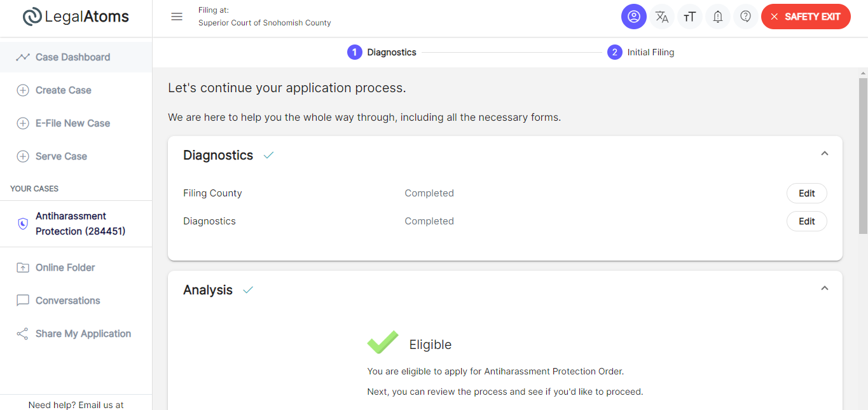868x410 pixels.
Task: Click the LegalAtoms logo
Action: (x=76, y=17)
